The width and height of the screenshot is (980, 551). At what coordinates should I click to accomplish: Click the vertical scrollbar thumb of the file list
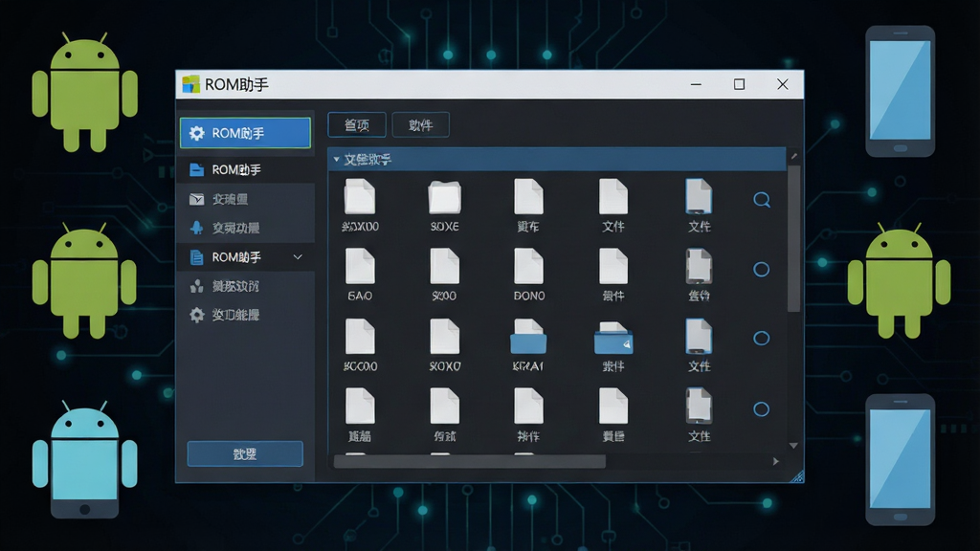(793, 238)
